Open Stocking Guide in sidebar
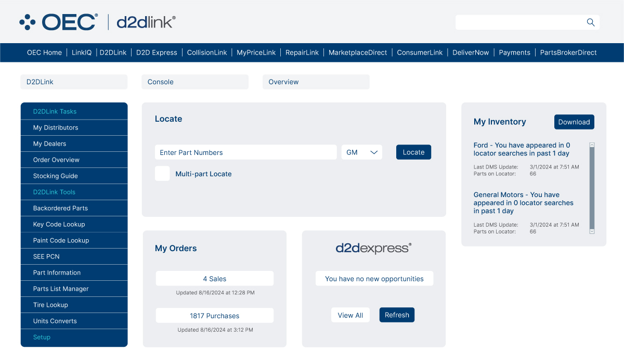The image size is (624, 364). point(74,176)
